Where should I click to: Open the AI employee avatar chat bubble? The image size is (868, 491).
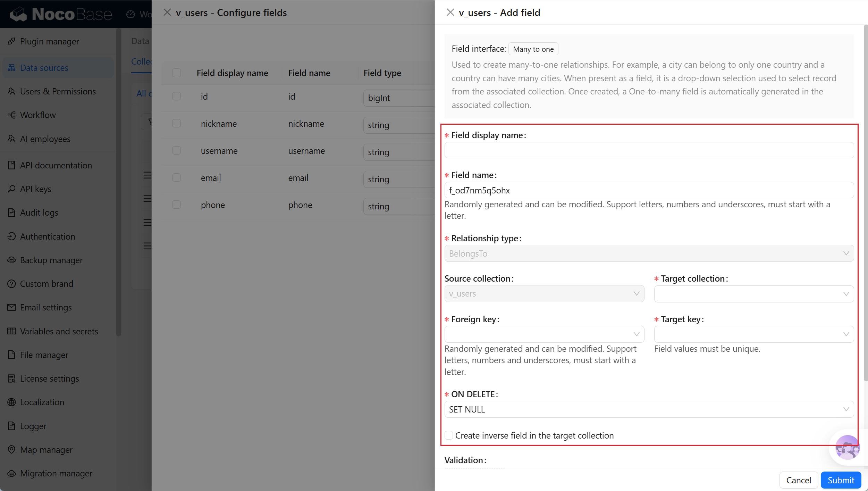[847, 448]
